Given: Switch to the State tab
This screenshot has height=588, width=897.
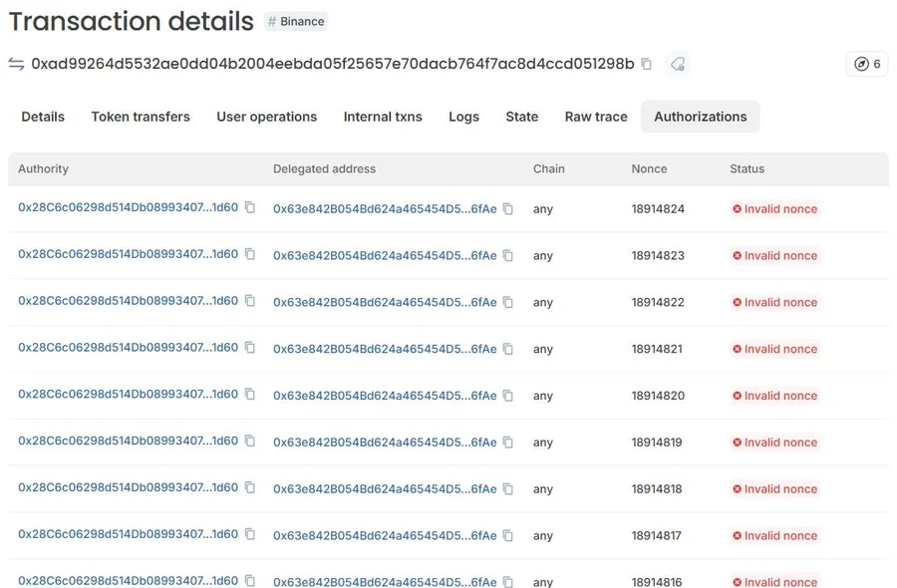Looking at the screenshot, I should point(521,117).
